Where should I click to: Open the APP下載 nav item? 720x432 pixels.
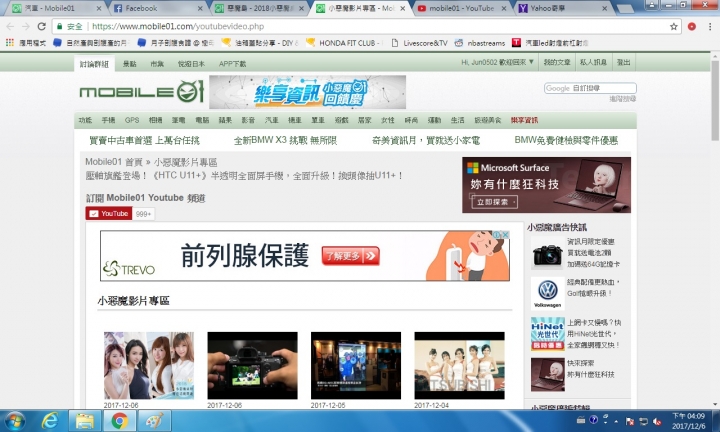click(x=232, y=64)
